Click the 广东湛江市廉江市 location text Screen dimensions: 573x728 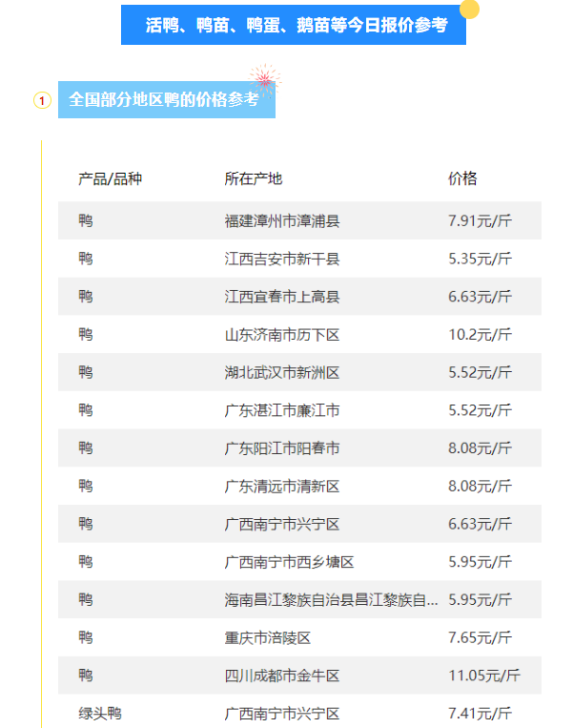coord(282,410)
